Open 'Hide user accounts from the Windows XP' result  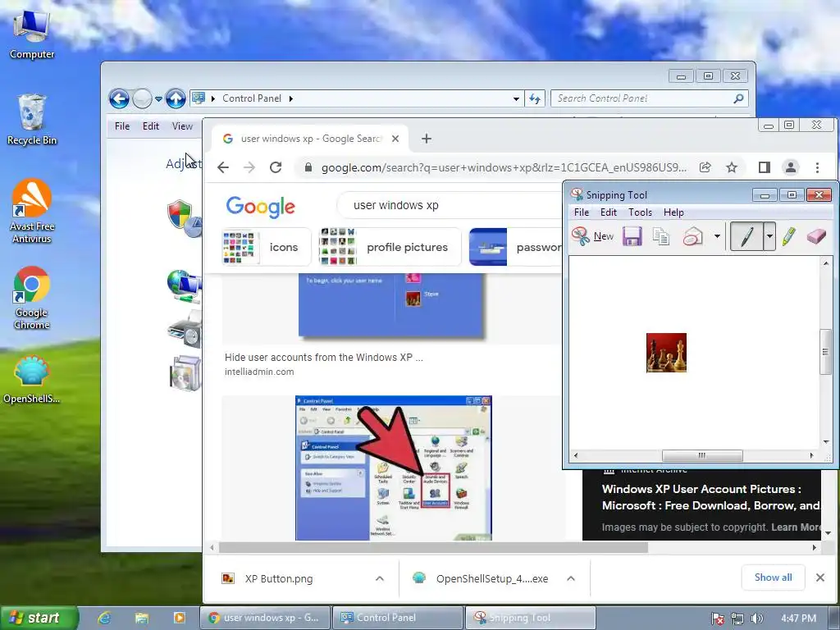(x=323, y=358)
